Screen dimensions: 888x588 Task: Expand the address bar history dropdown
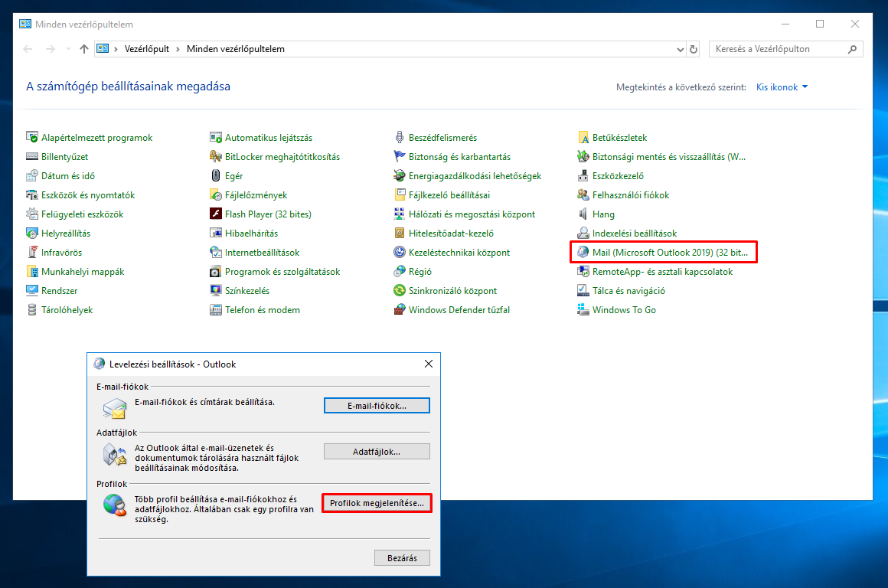[x=680, y=49]
